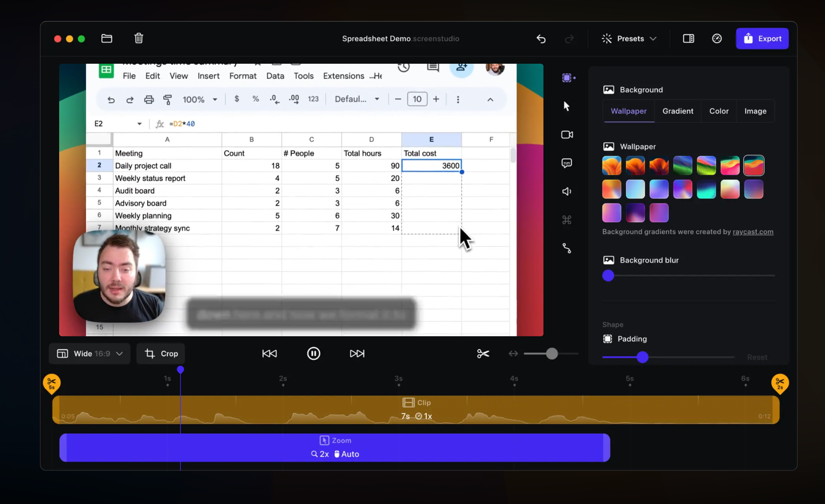The width and height of the screenshot is (825, 504).
Task: Click the Background blur slider handle
Action: tap(608, 275)
